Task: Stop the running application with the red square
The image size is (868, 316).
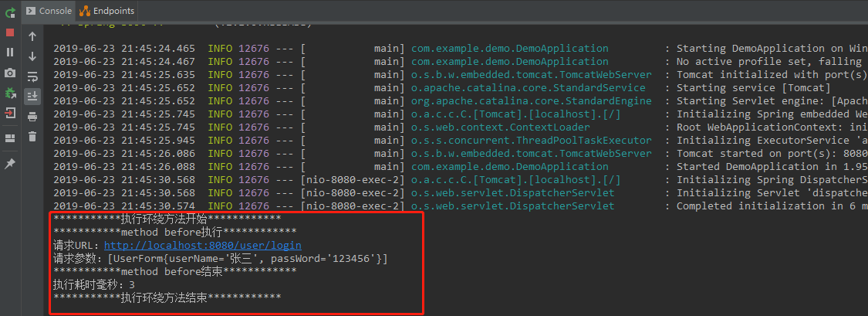Action: pos(10,32)
